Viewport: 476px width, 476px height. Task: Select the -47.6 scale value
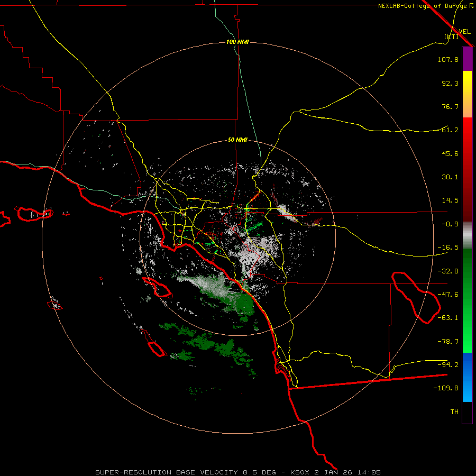point(448,295)
